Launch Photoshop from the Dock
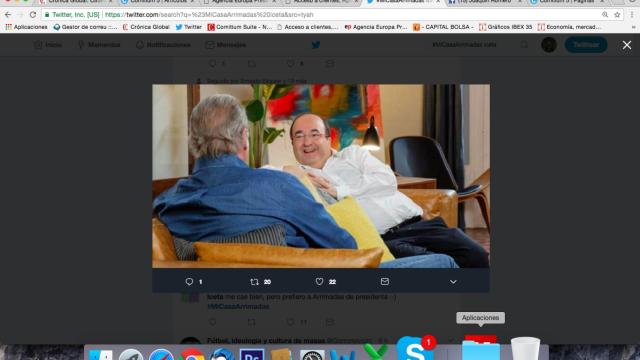The width and height of the screenshot is (640, 360). click(x=251, y=354)
